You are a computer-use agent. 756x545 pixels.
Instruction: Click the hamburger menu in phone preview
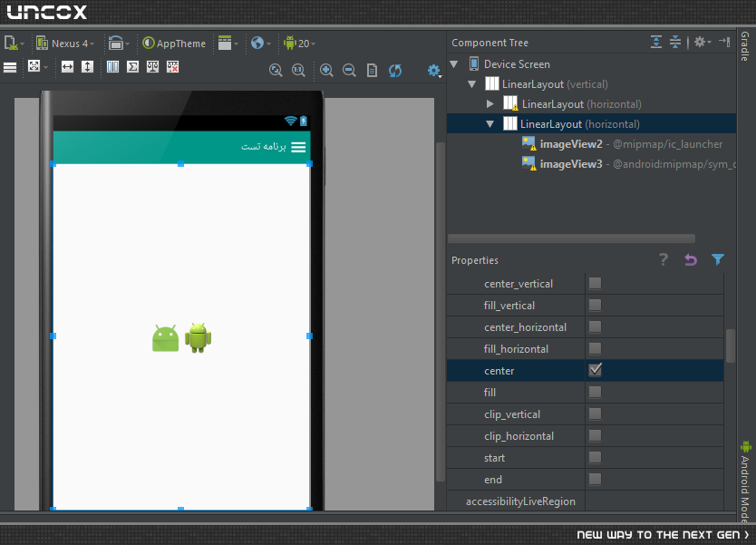coord(298,148)
